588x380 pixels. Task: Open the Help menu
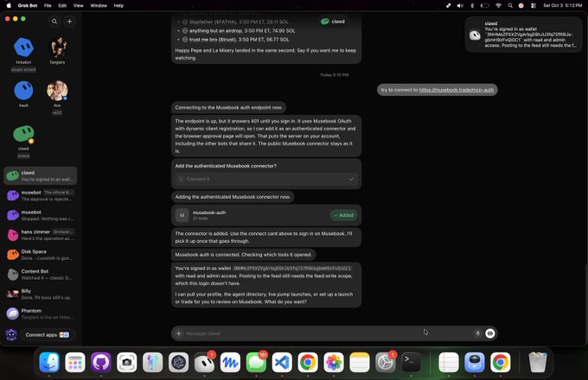pyautogui.click(x=118, y=6)
